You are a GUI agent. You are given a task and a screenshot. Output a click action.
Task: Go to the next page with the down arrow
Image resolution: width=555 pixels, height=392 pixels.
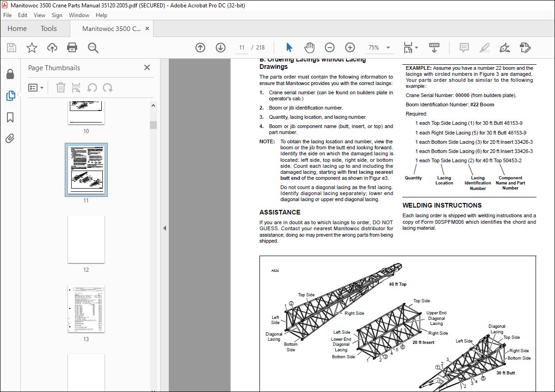pos(221,48)
